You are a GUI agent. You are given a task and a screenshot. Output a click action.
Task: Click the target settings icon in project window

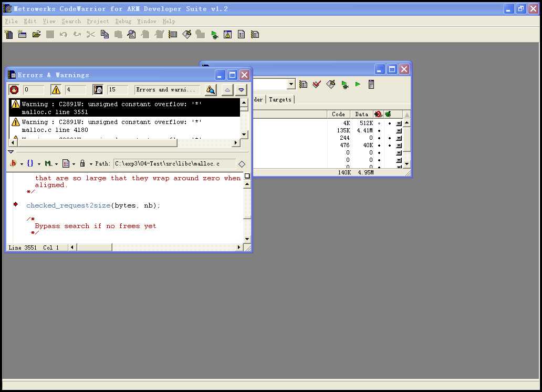[303, 85]
